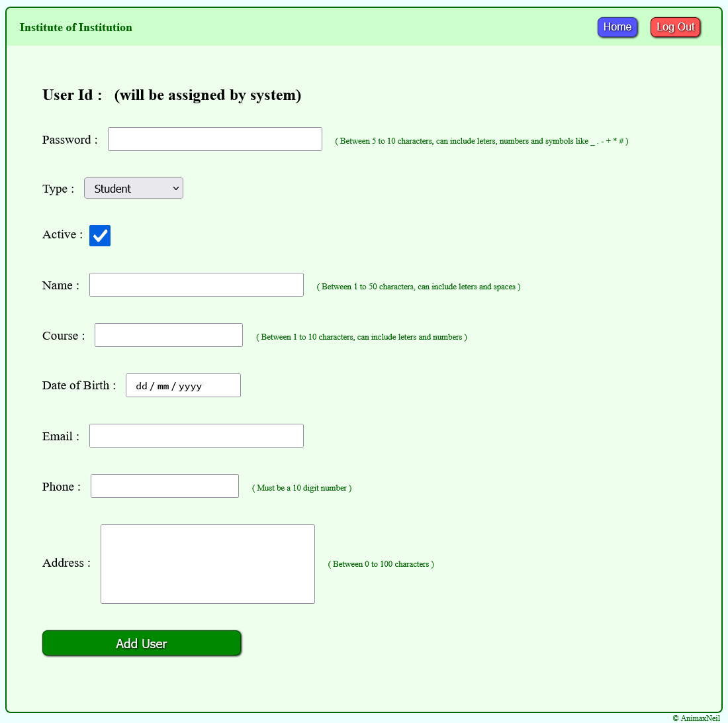728x723 pixels.
Task: Click inside the Address text area
Action: coord(208,564)
